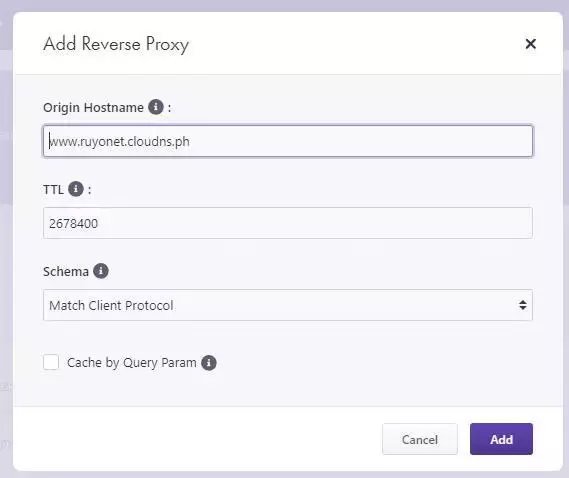Close the Add Reverse Proxy dialog
Screen dimensions: 569x478
pos(531,44)
